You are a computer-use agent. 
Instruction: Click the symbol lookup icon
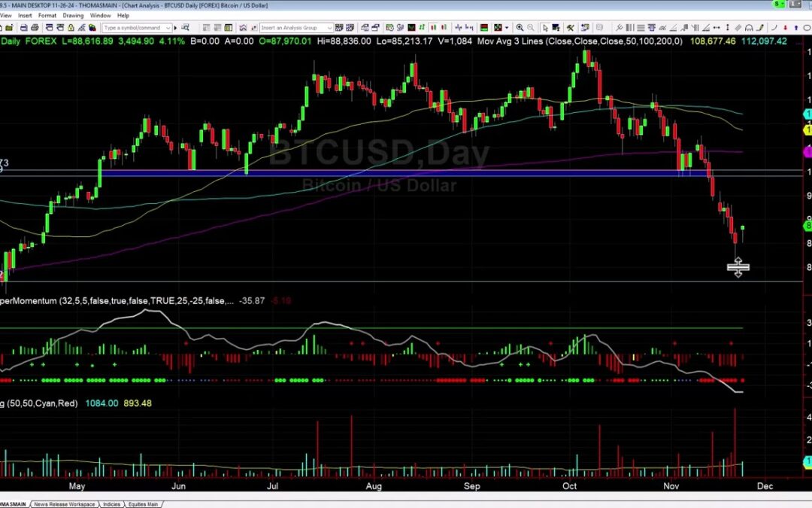[x=185, y=27]
